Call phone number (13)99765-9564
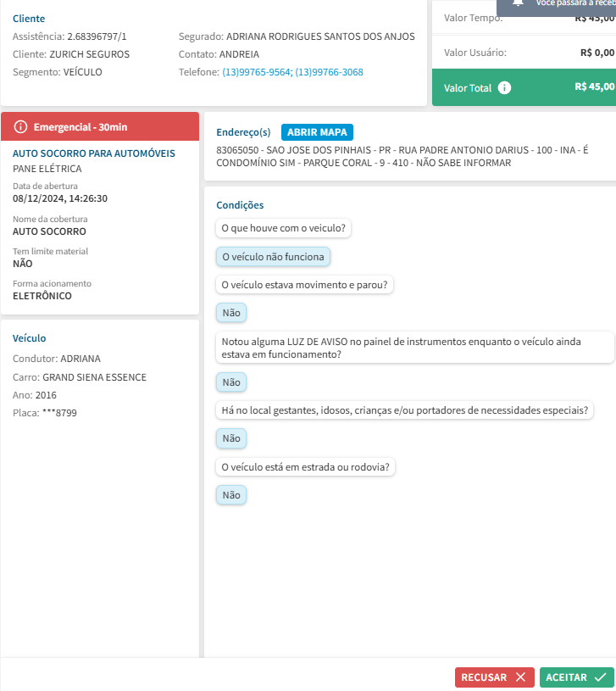Screen dimensions: 616x691 tap(256, 72)
